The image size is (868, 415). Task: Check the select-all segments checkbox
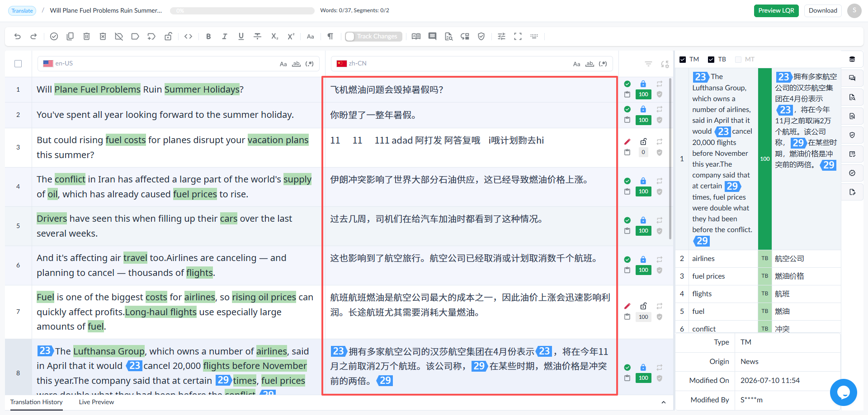(18, 64)
